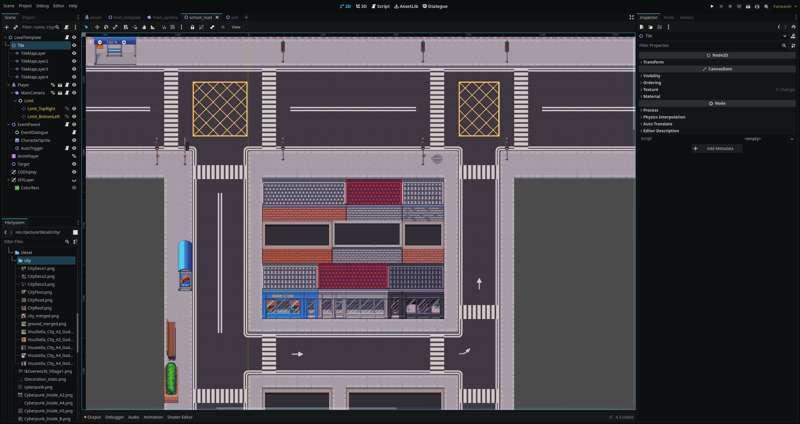The height and width of the screenshot is (424, 800).
Task: Add a new scene tab with plus
Action: click(246, 17)
